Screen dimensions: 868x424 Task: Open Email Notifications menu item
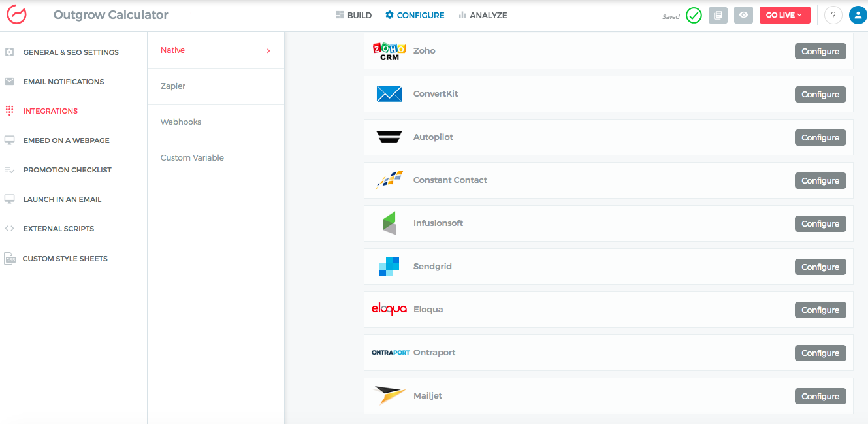click(x=64, y=82)
